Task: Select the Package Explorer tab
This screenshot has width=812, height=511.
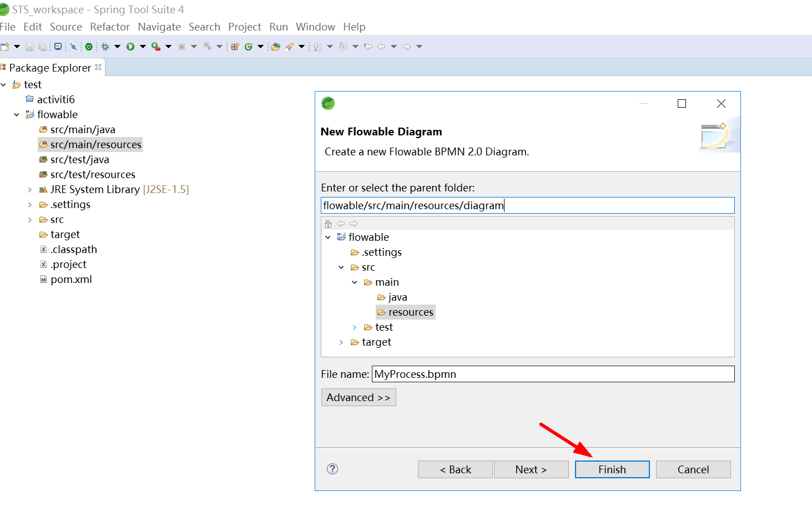Action: 50,68
